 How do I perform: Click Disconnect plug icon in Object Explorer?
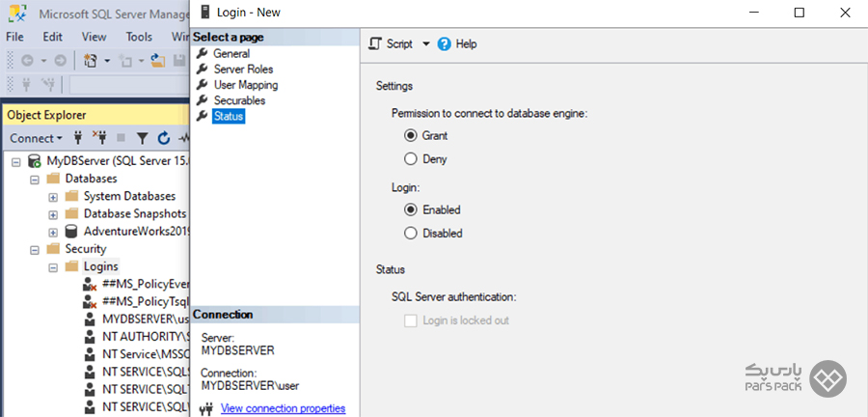click(x=99, y=138)
